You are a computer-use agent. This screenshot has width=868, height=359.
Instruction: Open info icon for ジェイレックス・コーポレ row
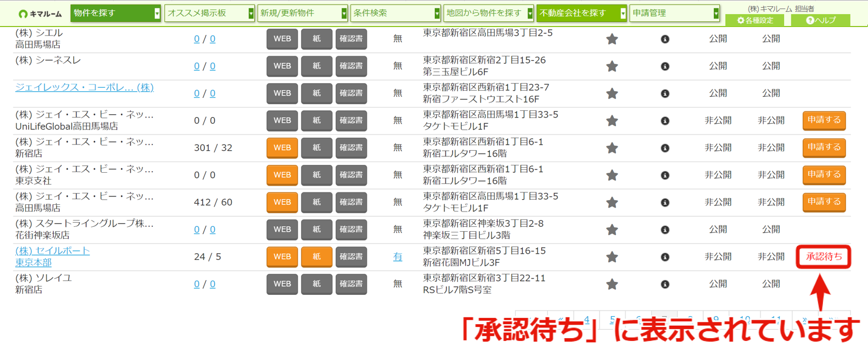pyautogui.click(x=665, y=93)
